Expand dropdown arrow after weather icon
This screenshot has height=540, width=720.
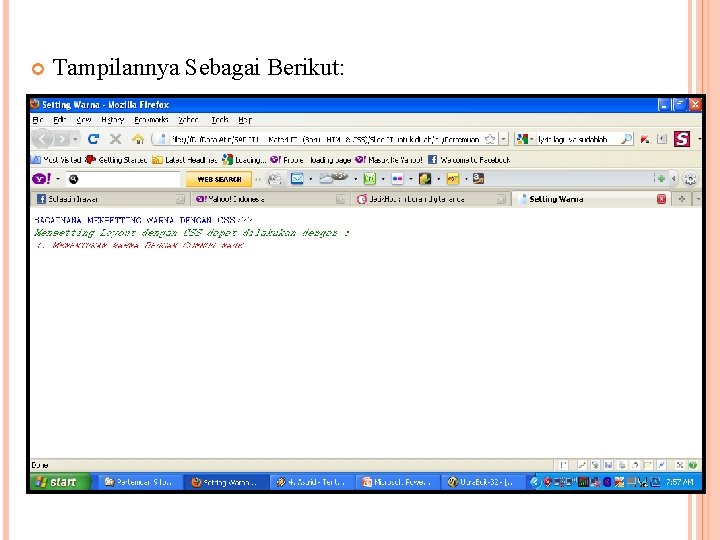(x=355, y=179)
